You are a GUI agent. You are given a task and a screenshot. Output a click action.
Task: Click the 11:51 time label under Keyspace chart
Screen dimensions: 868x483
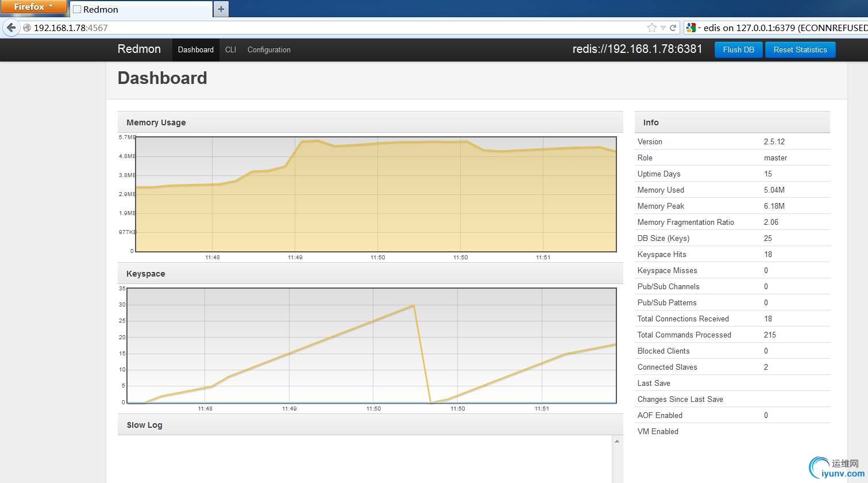(542, 409)
